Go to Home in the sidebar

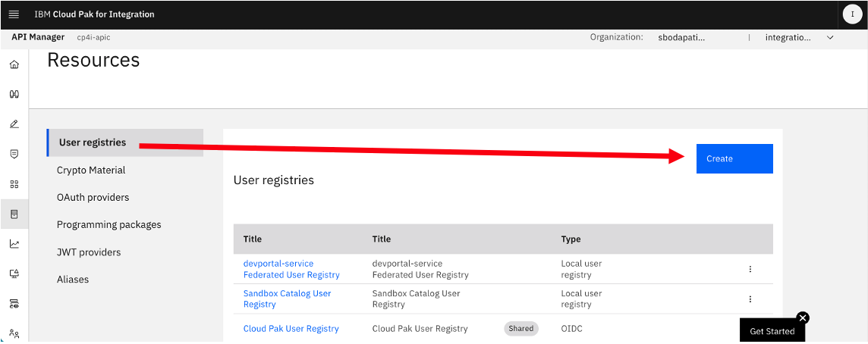[14, 64]
